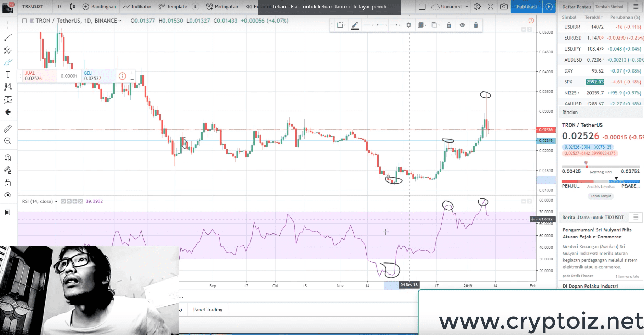The image size is (644, 335).
Task: Select the ruler measure tool
Action: tap(8, 128)
